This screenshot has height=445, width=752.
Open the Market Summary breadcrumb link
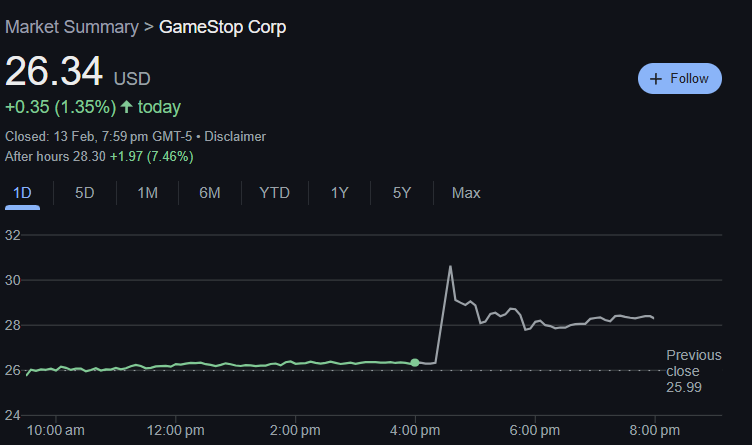72,27
